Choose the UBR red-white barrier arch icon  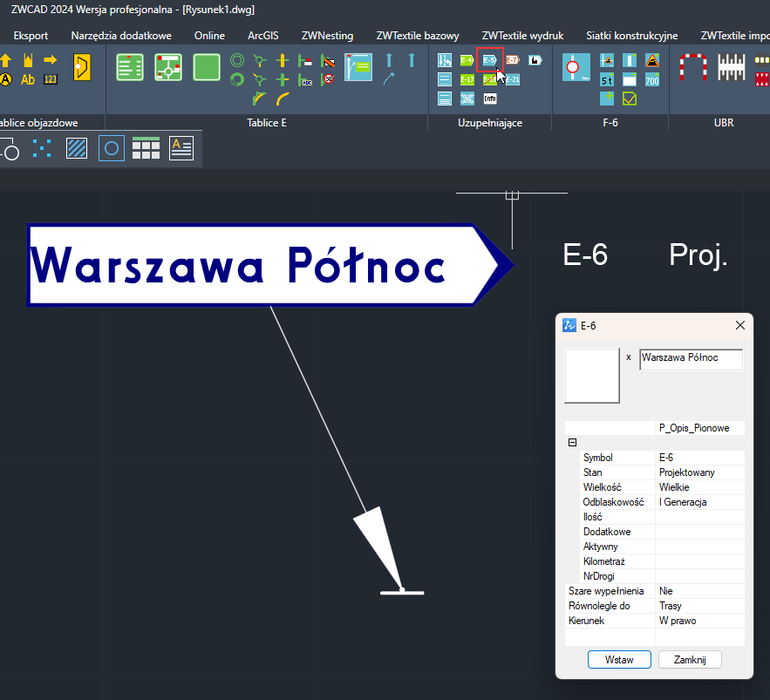coord(692,68)
